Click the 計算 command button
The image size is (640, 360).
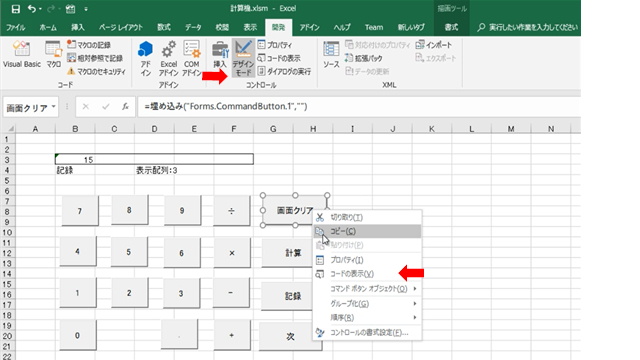coord(293,253)
